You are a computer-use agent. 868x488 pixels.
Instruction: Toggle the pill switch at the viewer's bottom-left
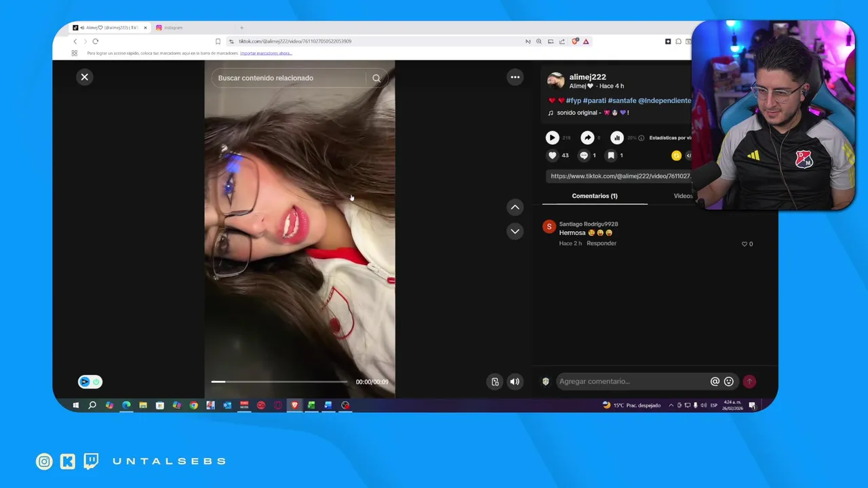(x=90, y=382)
